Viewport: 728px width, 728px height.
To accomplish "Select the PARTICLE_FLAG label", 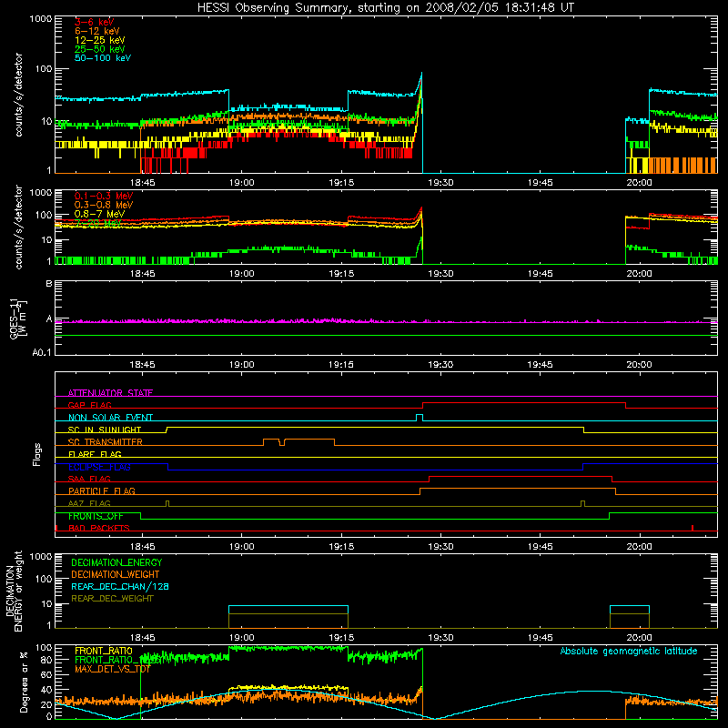I will tap(102, 490).
